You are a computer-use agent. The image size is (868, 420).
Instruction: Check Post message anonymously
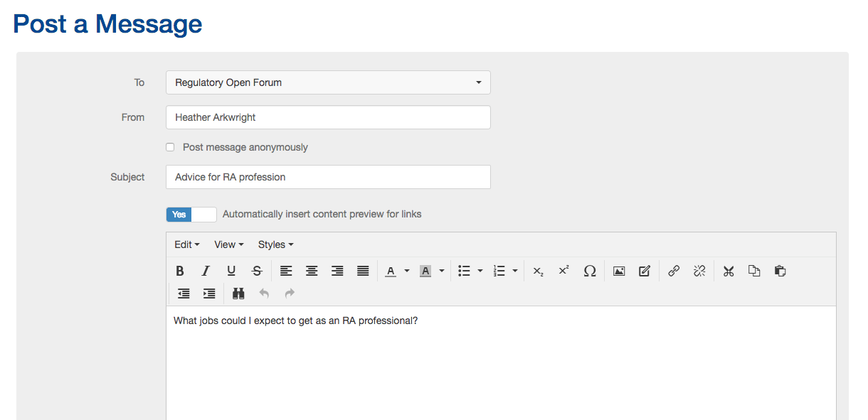coord(170,147)
